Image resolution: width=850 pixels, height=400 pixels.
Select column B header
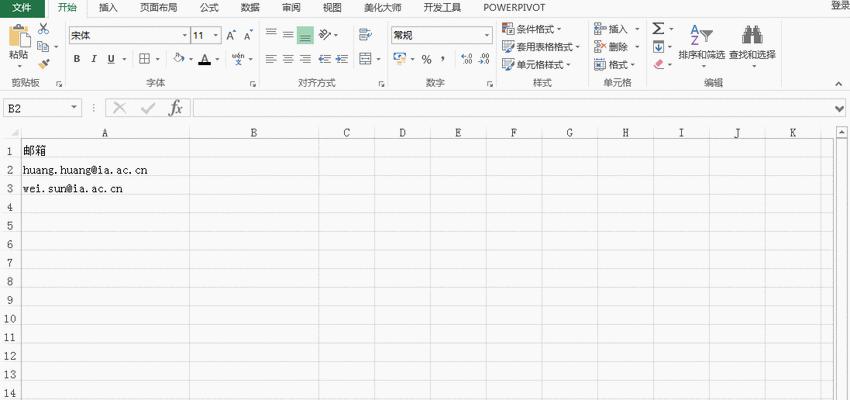point(253,133)
